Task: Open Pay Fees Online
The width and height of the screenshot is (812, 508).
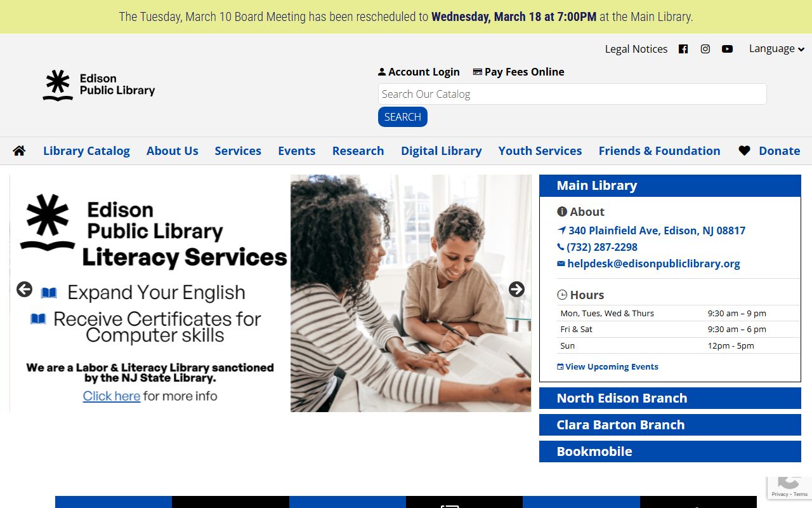Action: (x=519, y=72)
